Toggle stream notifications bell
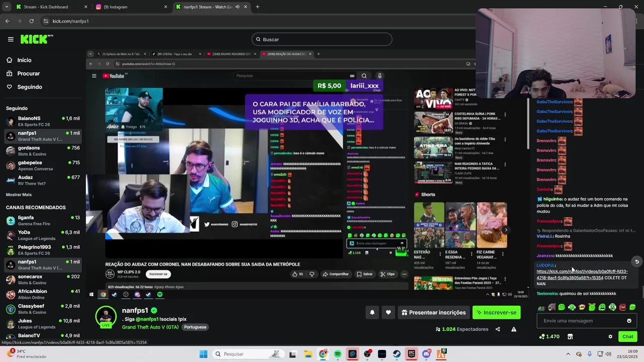This screenshot has height=362, width=644. [372, 312]
